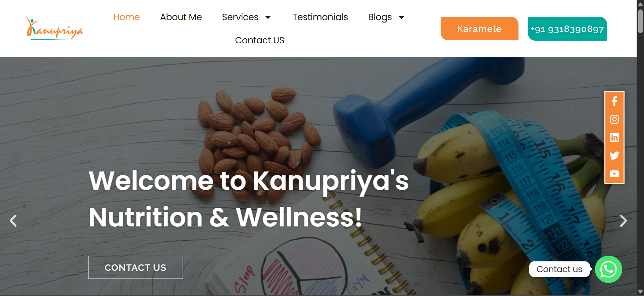Viewport: 644px width, 296px height.
Task: Click the CONTACT US hero button
Action: pyautogui.click(x=136, y=267)
